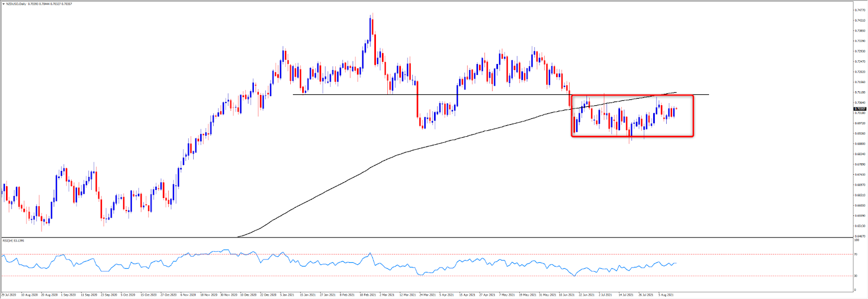This screenshot has width=868, height=299.
Task: Click the 6 Nov 2020 date label
Action: pos(188,295)
